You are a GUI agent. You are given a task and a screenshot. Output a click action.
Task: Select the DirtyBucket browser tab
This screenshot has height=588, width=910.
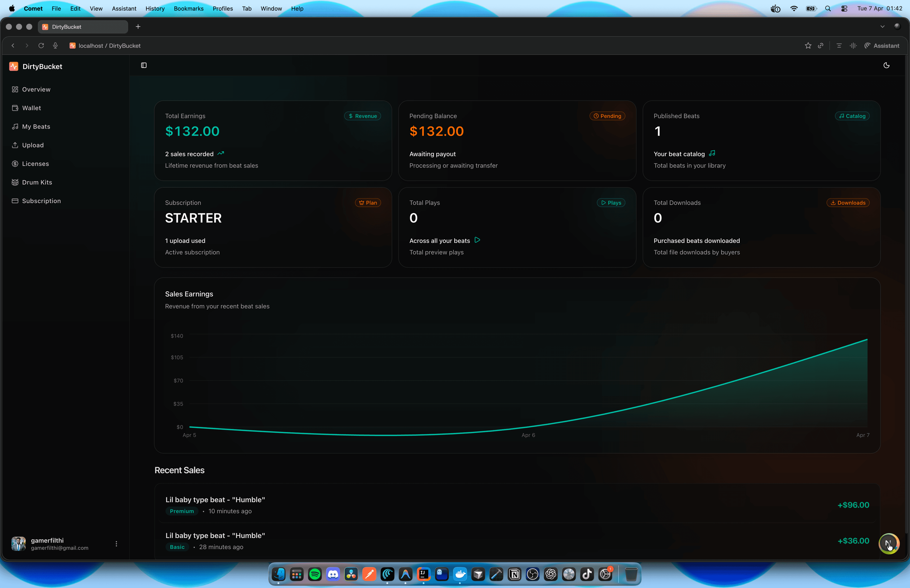pyautogui.click(x=83, y=27)
